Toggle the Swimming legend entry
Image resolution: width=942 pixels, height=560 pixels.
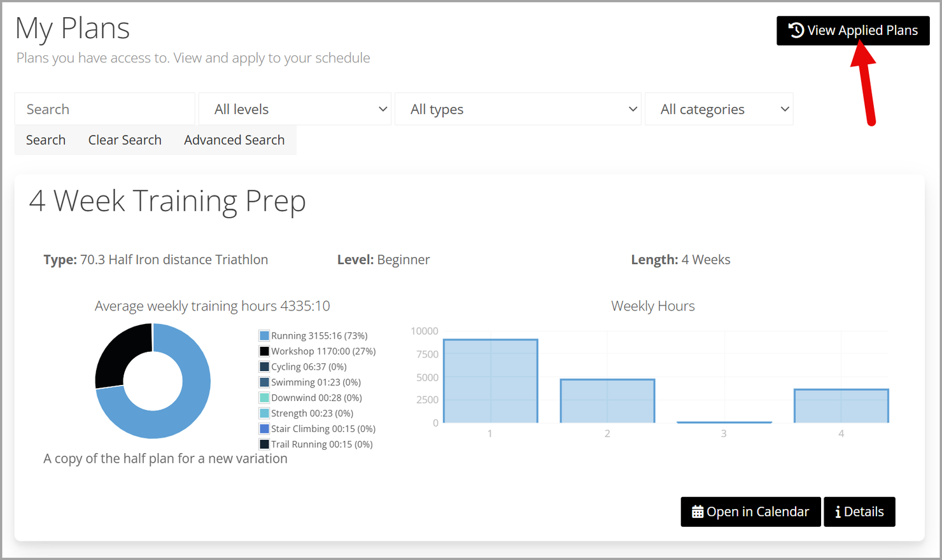point(310,382)
